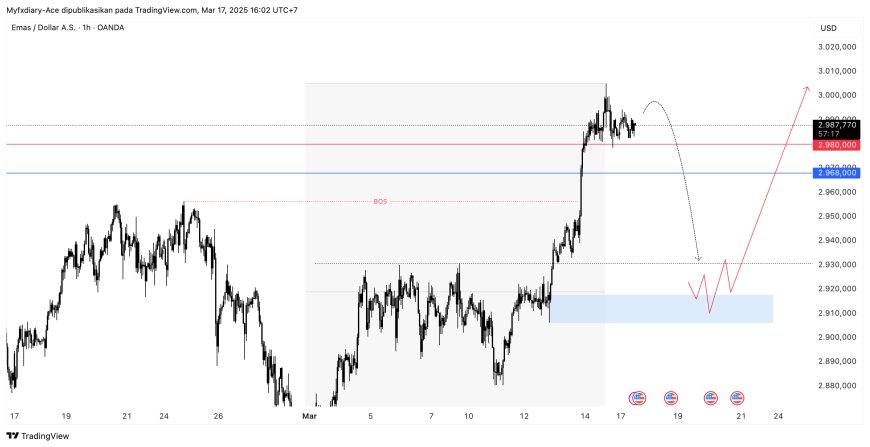This screenshot has width=870, height=447.
Task: Click the fourth US flag economic event icon
Action: pyautogui.click(x=738, y=397)
